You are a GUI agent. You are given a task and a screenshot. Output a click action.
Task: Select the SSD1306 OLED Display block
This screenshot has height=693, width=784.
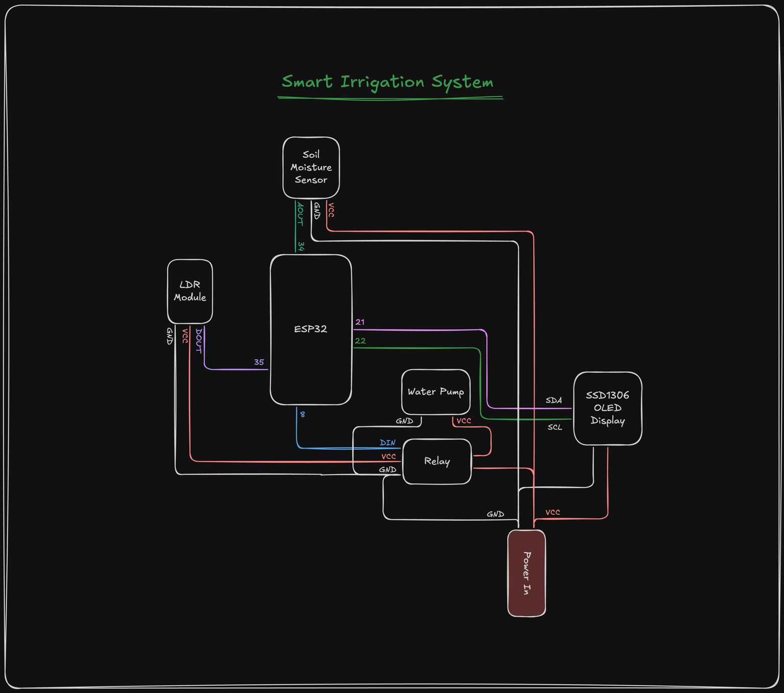pyautogui.click(x=608, y=408)
